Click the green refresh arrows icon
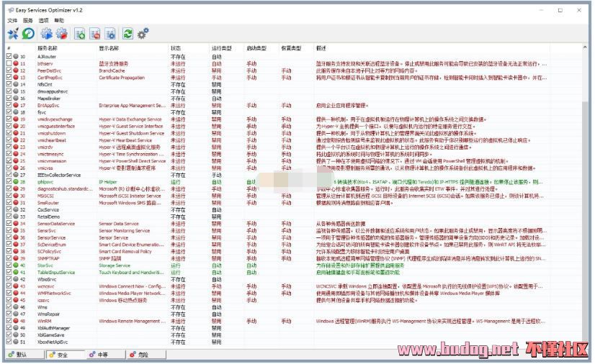Screen dimensions: 595x364 (x=128, y=34)
